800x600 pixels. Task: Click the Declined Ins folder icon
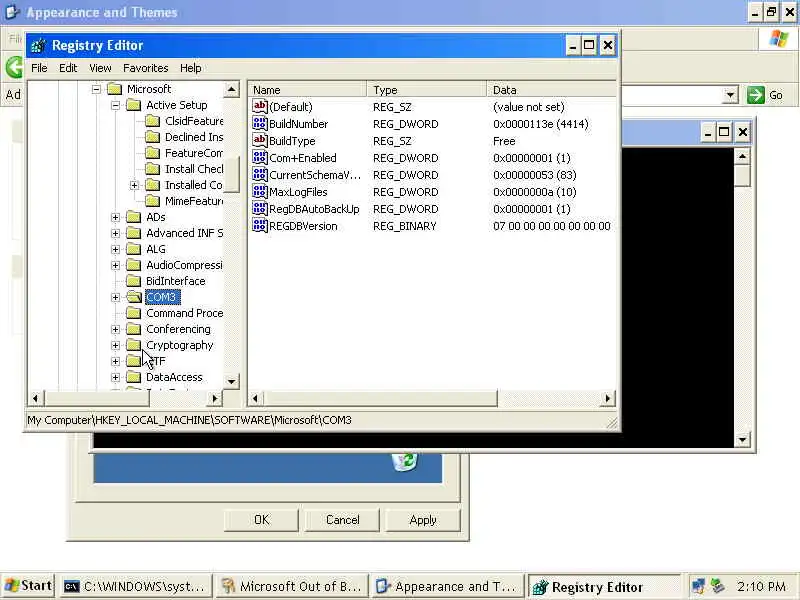point(153,137)
